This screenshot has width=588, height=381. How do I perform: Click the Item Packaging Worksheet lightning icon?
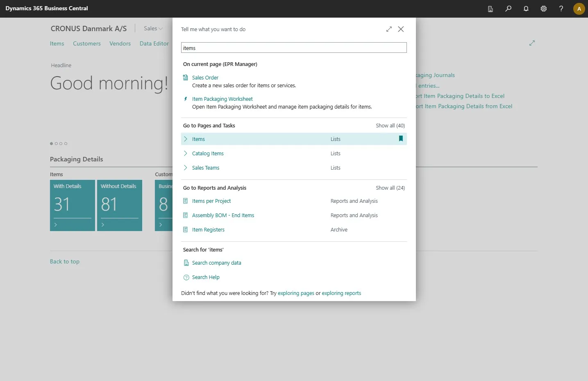pos(186,99)
